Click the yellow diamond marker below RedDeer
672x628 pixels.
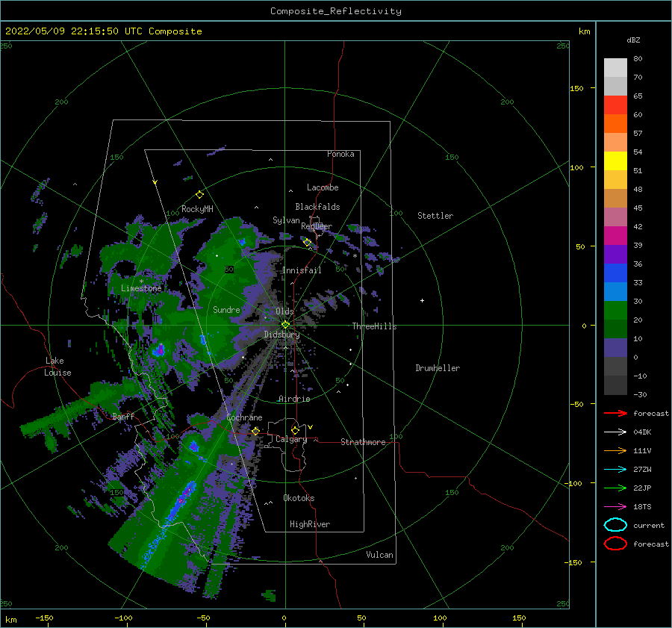tap(307, 243)
